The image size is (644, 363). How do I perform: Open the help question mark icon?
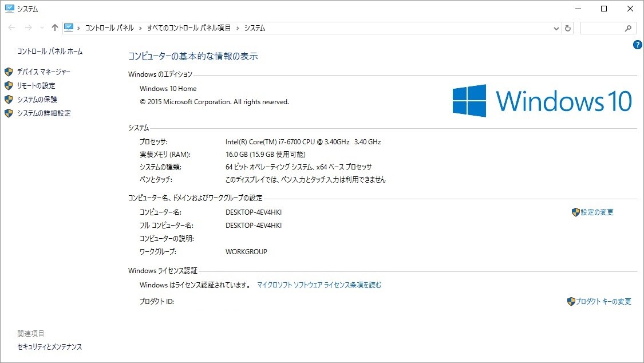pyautogui.click(x=638, y=45)
